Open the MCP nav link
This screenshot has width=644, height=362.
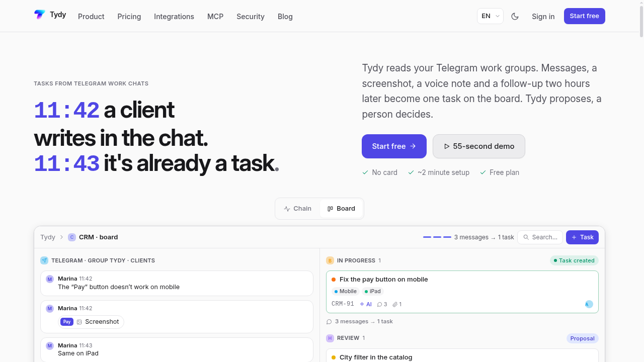coord(215,17)
